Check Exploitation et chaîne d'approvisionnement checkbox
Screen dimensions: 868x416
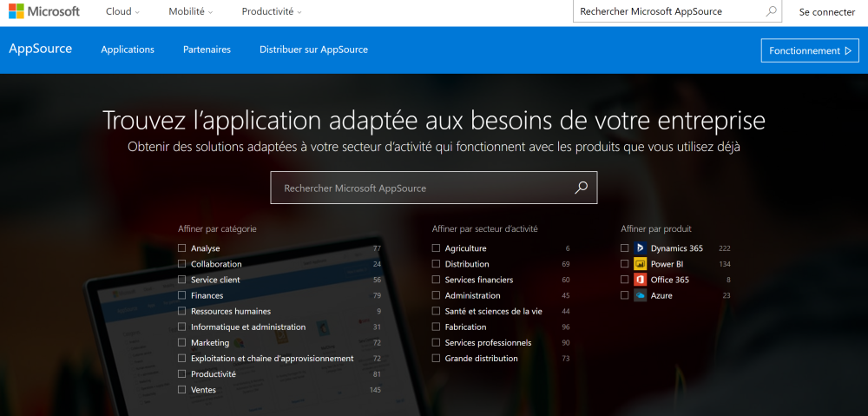coord(181,359)
